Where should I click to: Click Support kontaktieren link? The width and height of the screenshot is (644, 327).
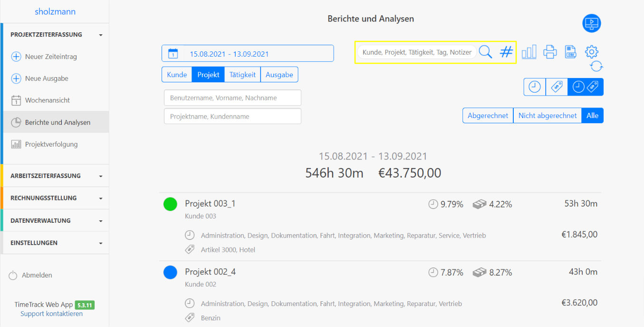(51, 314)
